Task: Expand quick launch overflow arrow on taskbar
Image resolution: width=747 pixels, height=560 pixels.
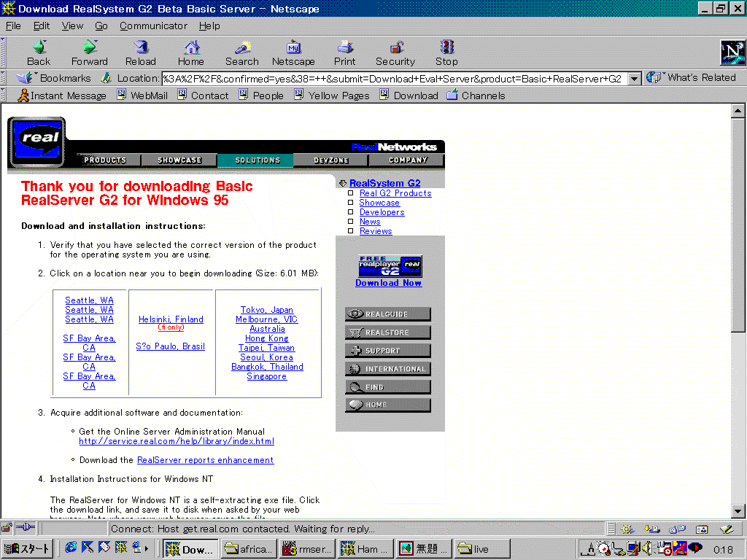Action: (x=146, y=548)
